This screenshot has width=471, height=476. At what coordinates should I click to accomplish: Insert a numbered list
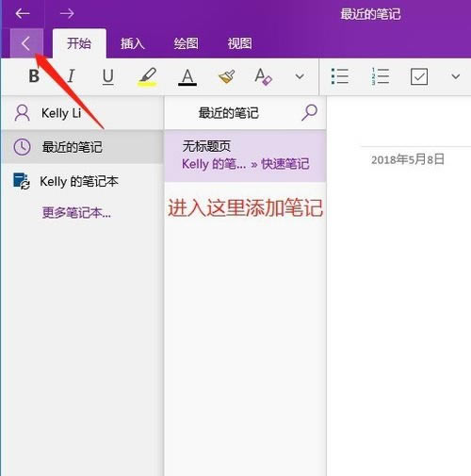[380, 76]
